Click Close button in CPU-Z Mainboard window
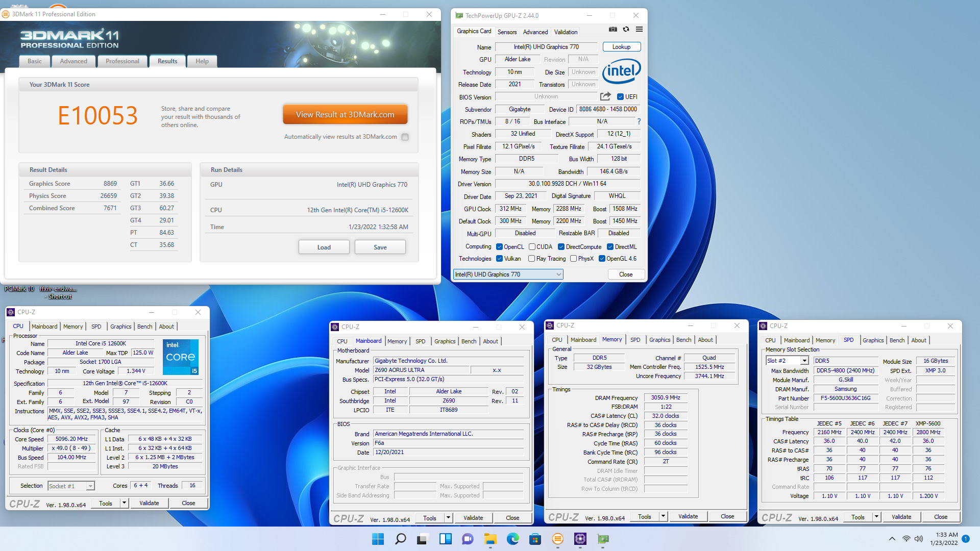 (512, 518)
